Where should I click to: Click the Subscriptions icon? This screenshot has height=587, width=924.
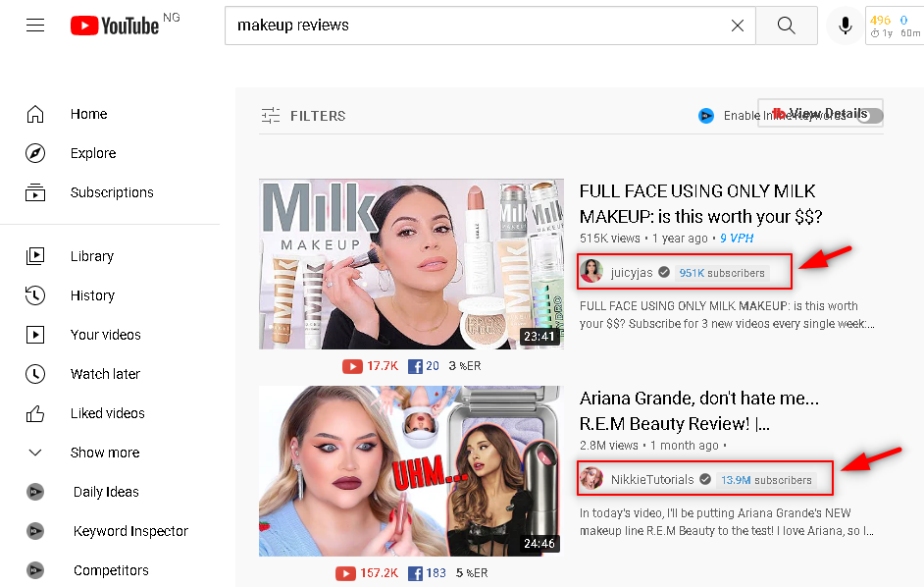[x=35, y=192]
